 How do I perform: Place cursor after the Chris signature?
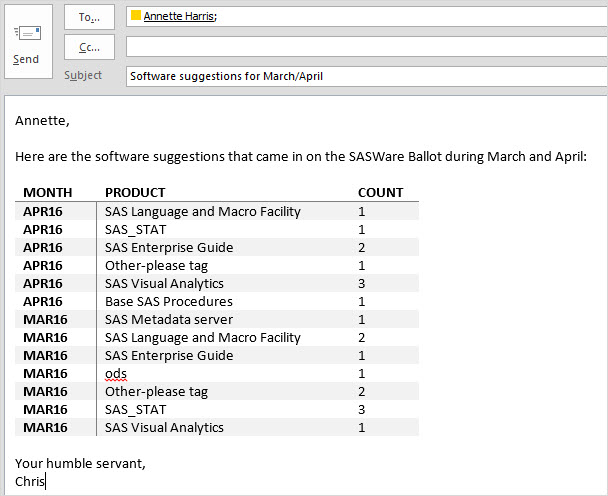tap(45, 481)
